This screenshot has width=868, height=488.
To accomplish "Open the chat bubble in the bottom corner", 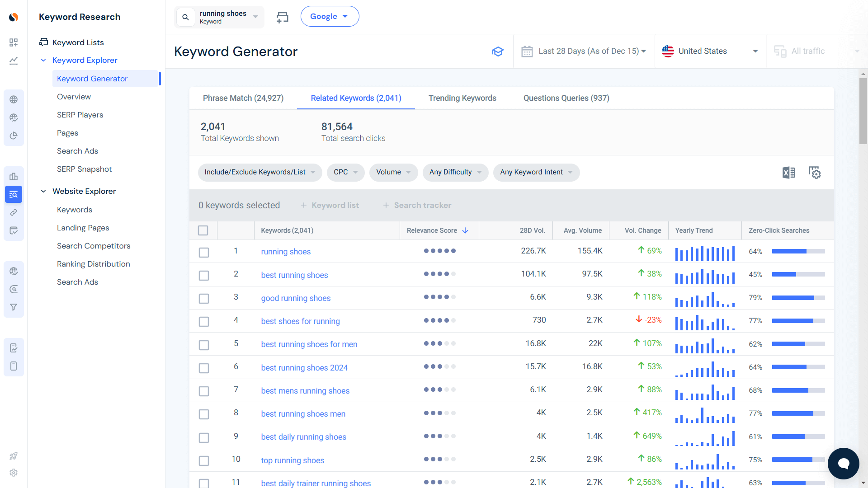I will tap(843, 463).
